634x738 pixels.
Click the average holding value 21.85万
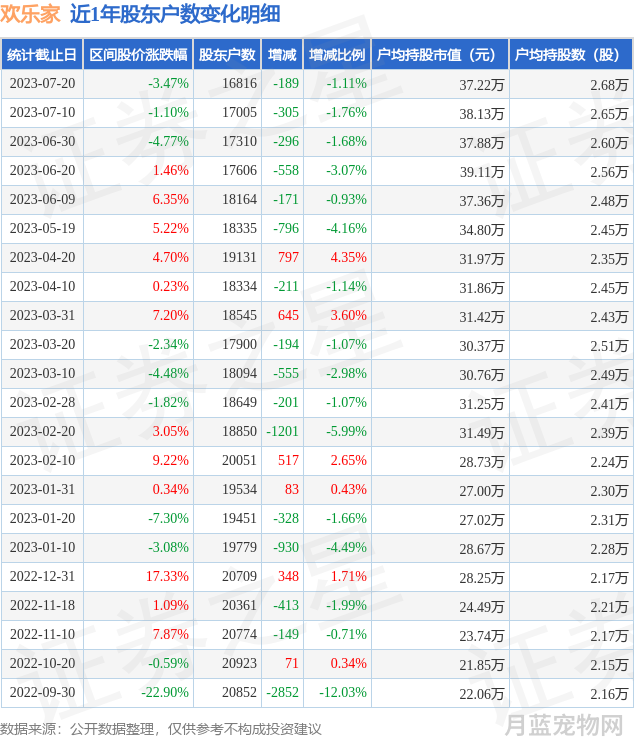482,665
